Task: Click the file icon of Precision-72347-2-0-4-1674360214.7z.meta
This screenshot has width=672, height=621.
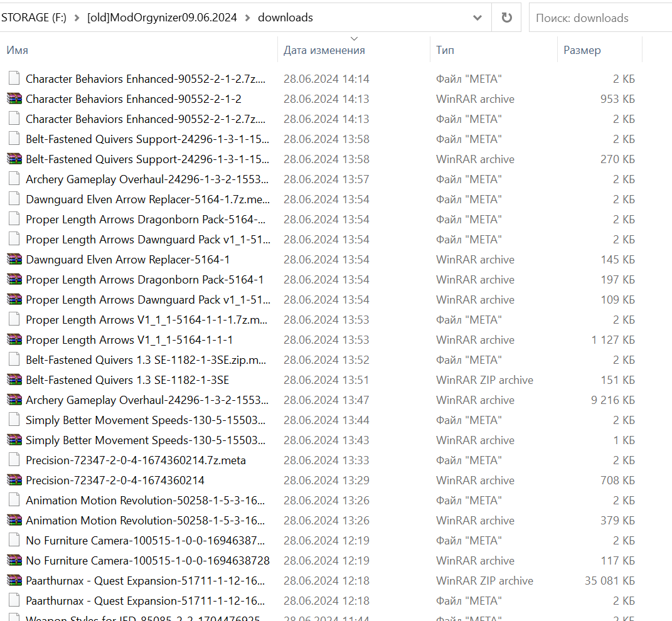Action: coord(14,460)
